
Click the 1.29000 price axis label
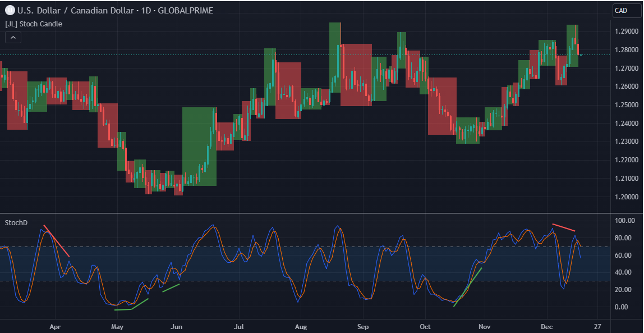pos(626,31)
